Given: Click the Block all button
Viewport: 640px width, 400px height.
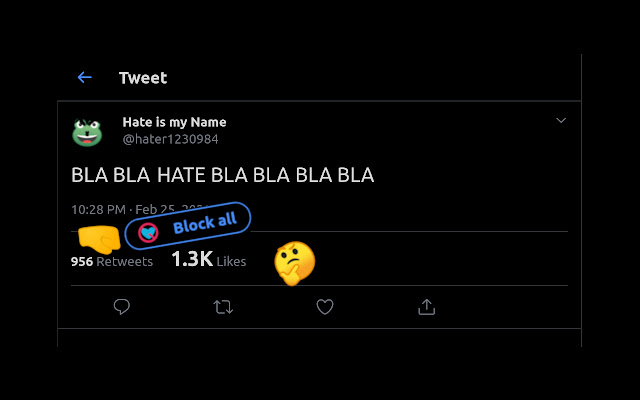Looking at the screenshot, I should [188, 225].
